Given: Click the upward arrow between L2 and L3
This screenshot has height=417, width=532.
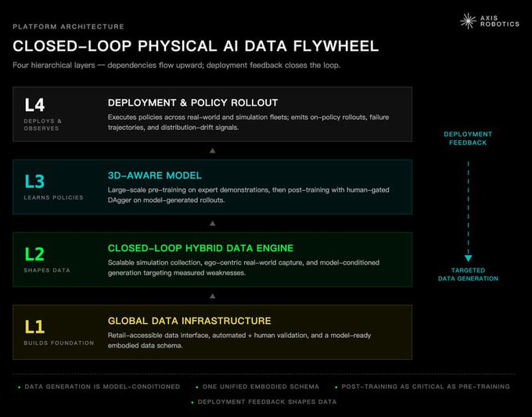Looking at the screenshot, I should click(x=212, y=223).
